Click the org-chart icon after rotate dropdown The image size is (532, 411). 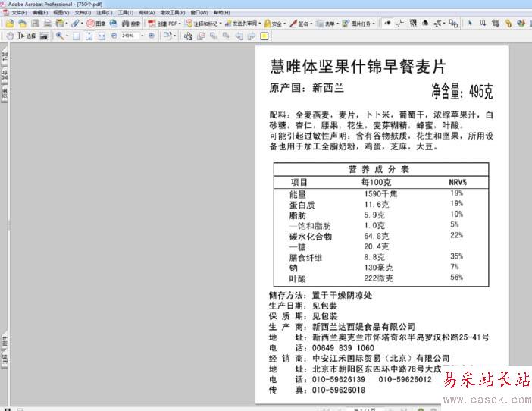pyautogui.click(x=188, y=36)
